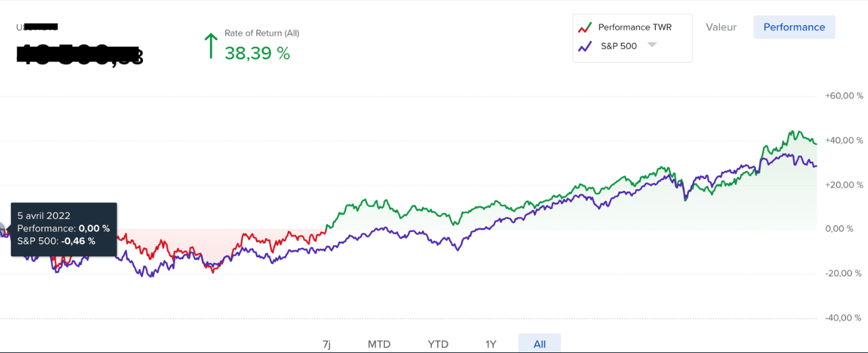Click the Performance TWR legend label
868x353 pixels.
tap(634, 27)
